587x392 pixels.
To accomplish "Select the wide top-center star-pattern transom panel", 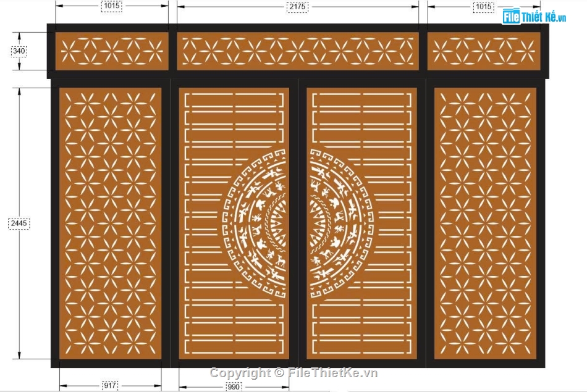I will pos(297,51).
